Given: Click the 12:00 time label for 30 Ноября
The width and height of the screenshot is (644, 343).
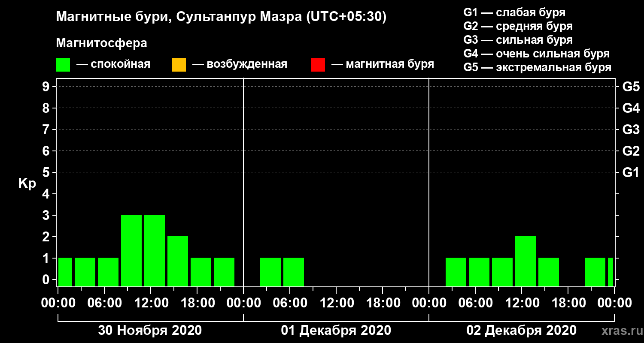Looking at the screenshot, I should tap(151, 303).
